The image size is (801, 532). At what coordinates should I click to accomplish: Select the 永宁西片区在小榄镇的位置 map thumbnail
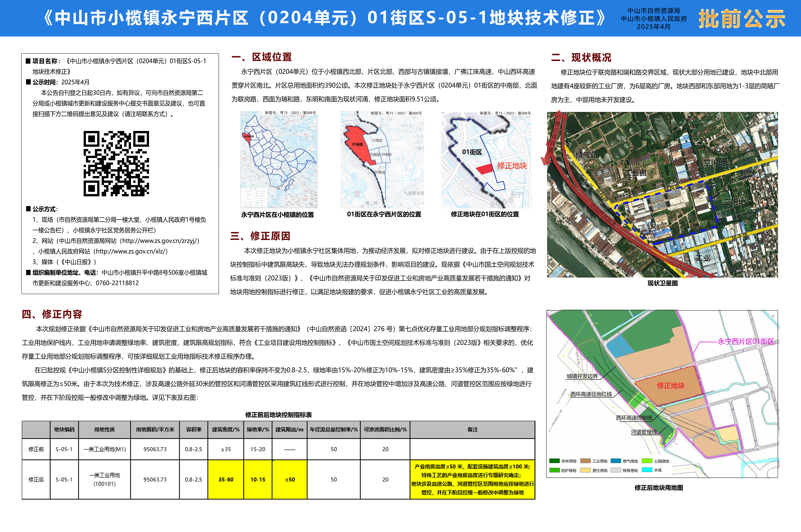pos(279,159)
